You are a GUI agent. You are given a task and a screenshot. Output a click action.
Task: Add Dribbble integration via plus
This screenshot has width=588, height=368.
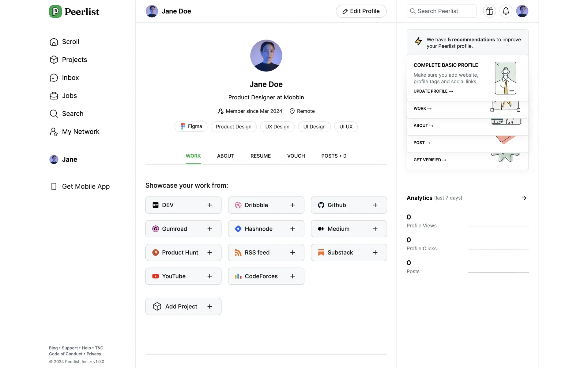coord(292,205)
